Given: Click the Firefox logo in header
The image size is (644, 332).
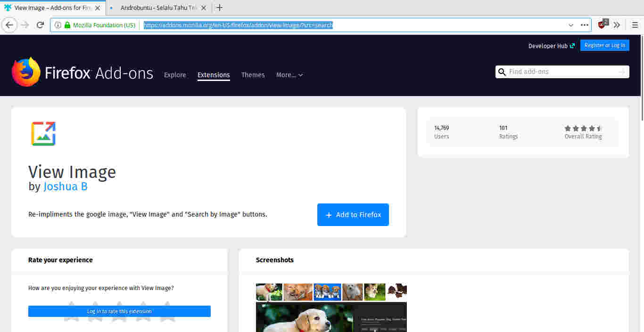Looking at the screenshot, I should [x=26, y=72].
